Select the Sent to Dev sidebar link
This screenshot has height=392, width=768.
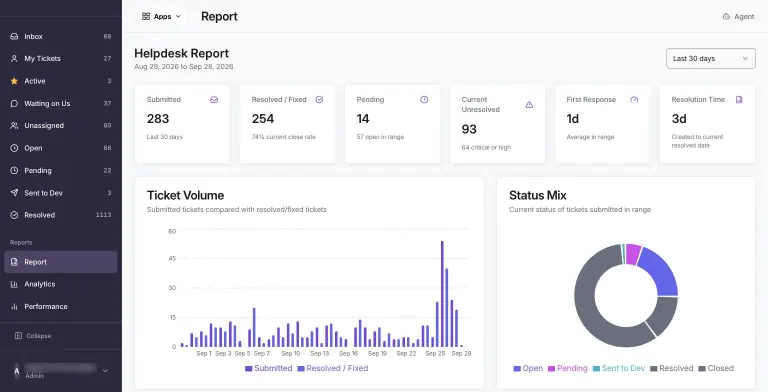[x=61, y=193]
